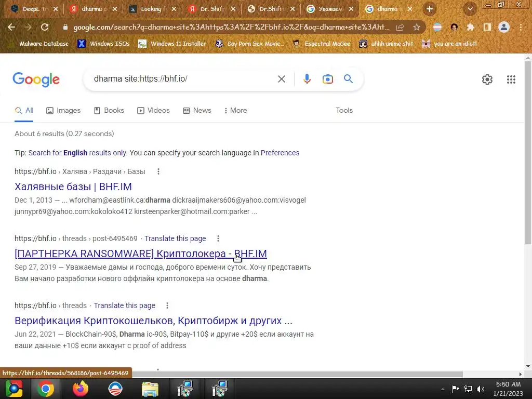Switch to the Looking f... tab

click(x=149, y=9)
